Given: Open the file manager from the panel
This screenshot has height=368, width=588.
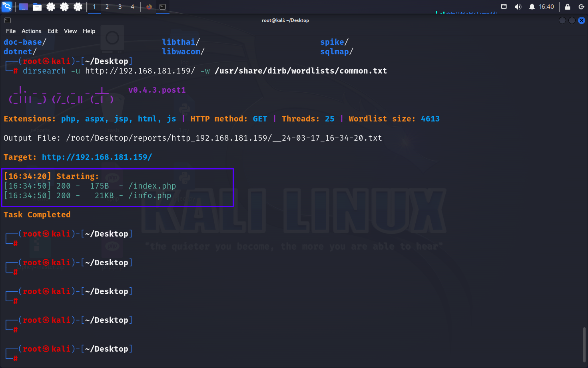Looking at the screenshot, I should (37, 7).
